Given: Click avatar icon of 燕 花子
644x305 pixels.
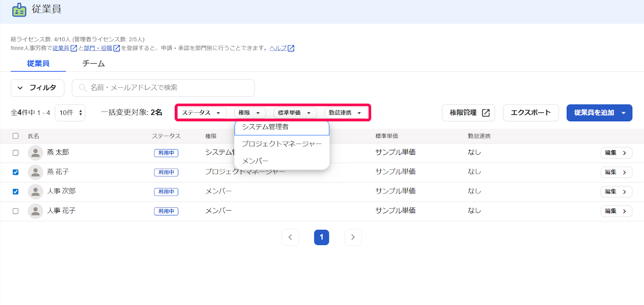Looking at the screenshot, I should [35, 172].
